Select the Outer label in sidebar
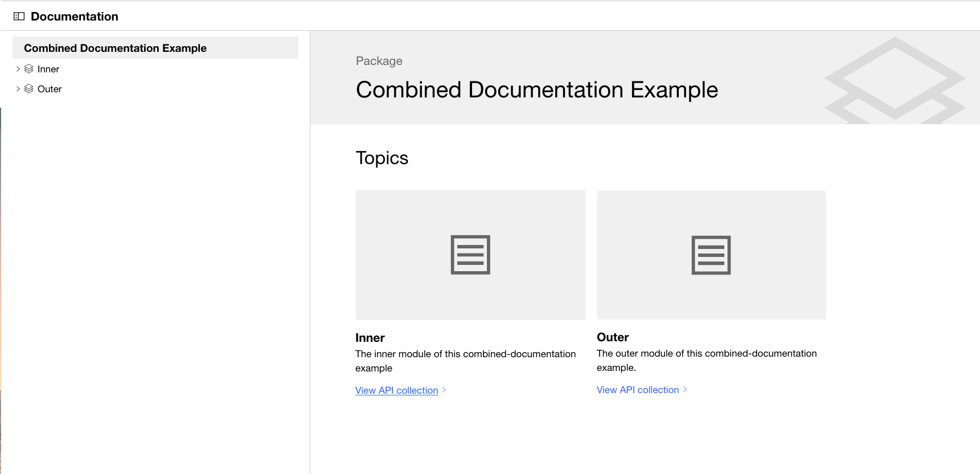This screenshot has height=474, width=980. tap(50, 89)
